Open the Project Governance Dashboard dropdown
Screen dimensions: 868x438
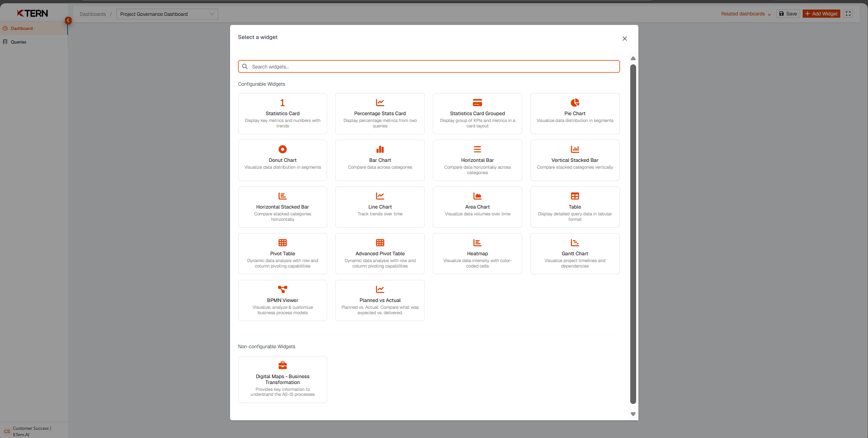click(x=167, y=15)
